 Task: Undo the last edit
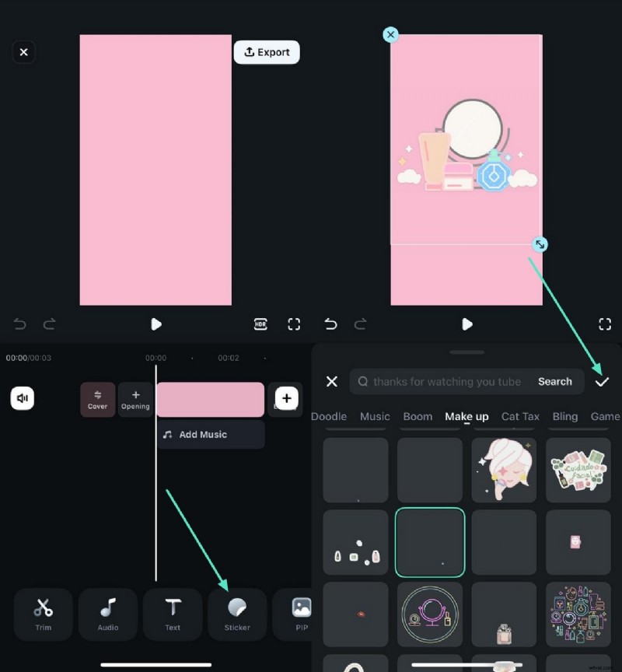[x=19, y=324]
